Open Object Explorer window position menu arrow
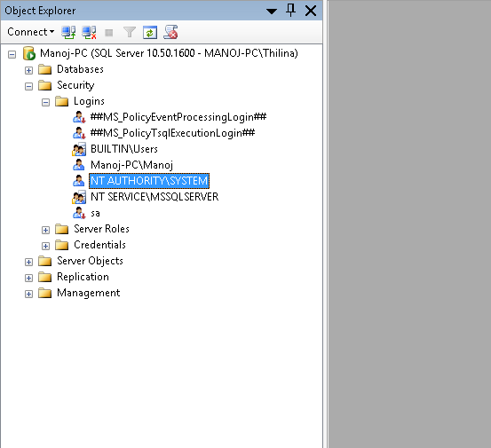This screenshot has width=491, height=448. (x=272, y=12)
